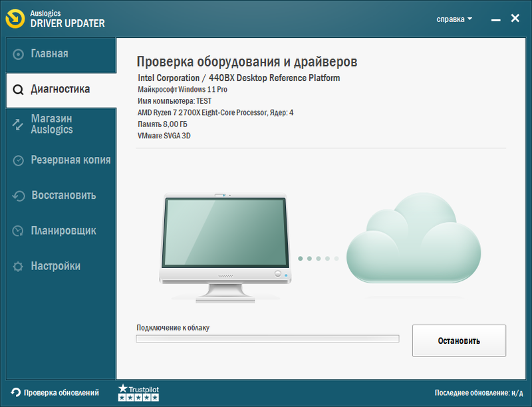
Task: Click the Планировщик clock icon
Action: pyautogui.click(x=18, y=231)
